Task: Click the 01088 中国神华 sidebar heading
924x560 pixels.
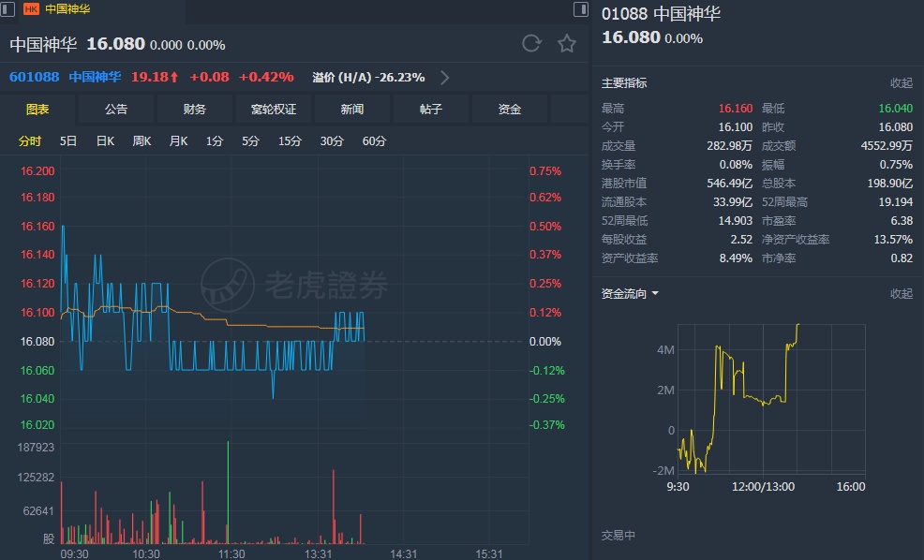Action: 662,13
